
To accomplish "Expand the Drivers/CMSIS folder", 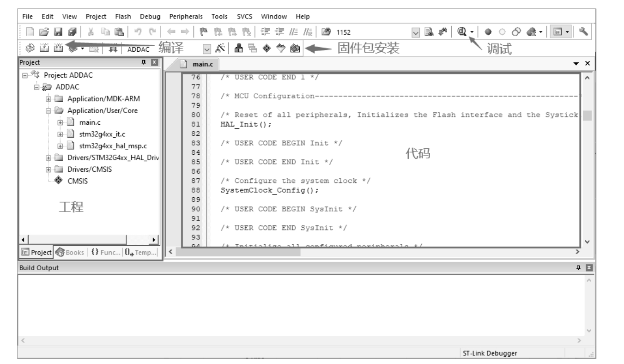I will [x=48, y=170].
